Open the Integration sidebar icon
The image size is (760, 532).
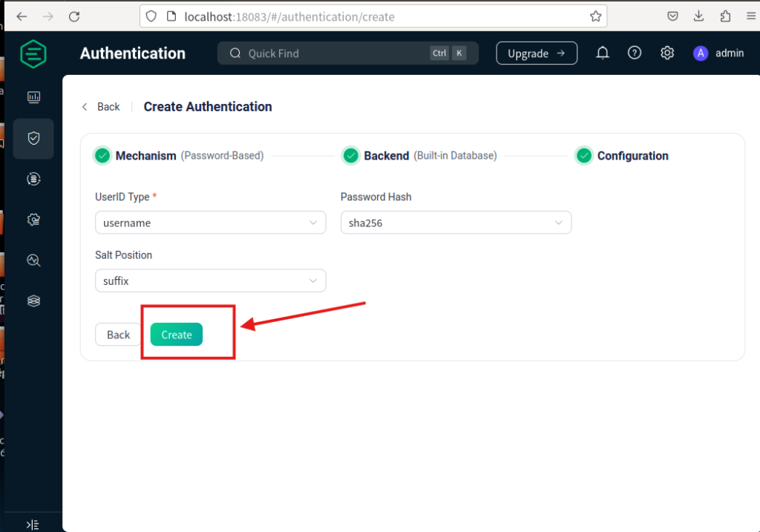point(33,179)
